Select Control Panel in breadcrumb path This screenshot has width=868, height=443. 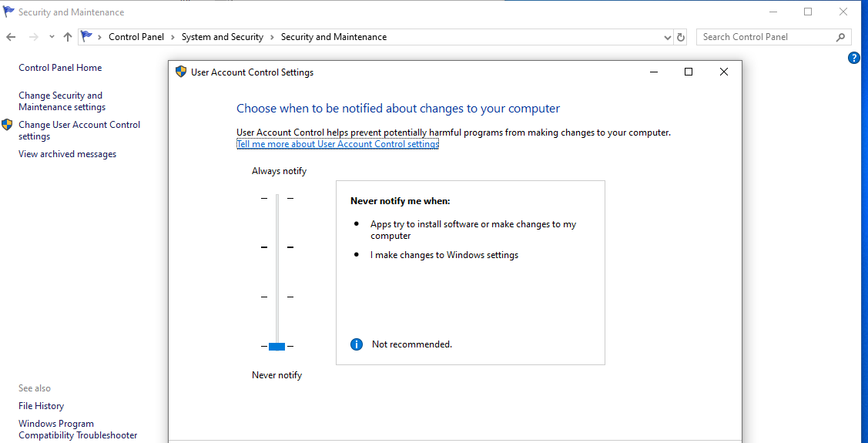click(x=136, y=37)
